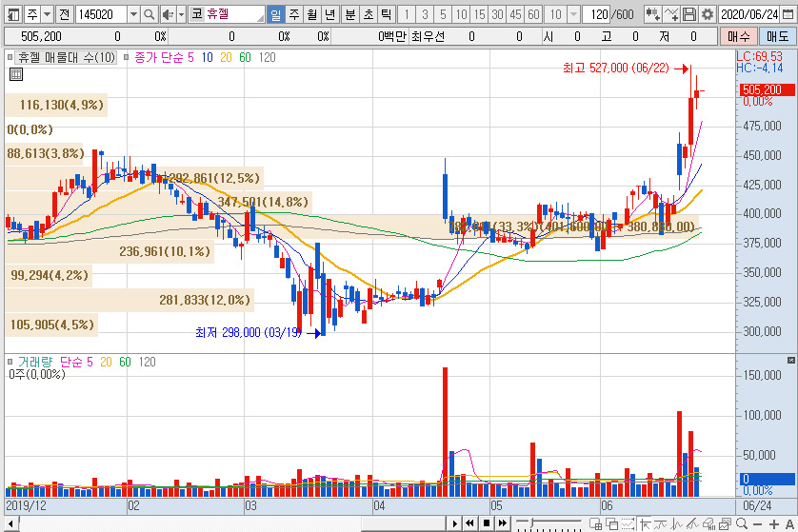
Task: Select the 틱 tick chart tab
Action: point(387,14)
